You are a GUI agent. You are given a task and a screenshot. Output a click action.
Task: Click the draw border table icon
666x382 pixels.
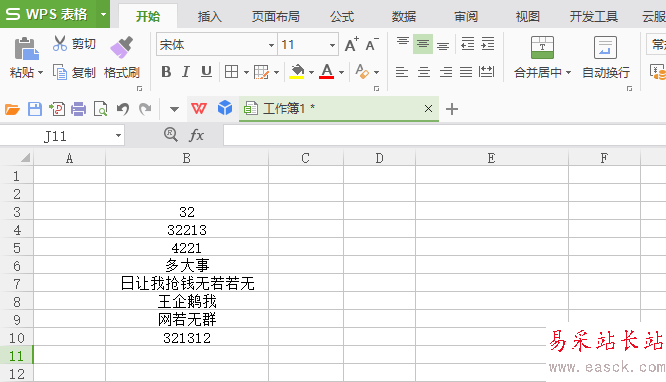coord(261,72)
